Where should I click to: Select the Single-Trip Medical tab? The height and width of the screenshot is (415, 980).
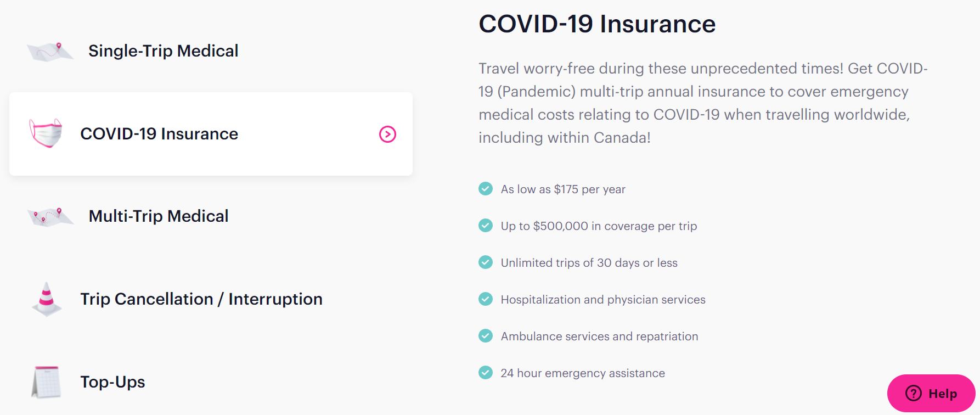163,51
